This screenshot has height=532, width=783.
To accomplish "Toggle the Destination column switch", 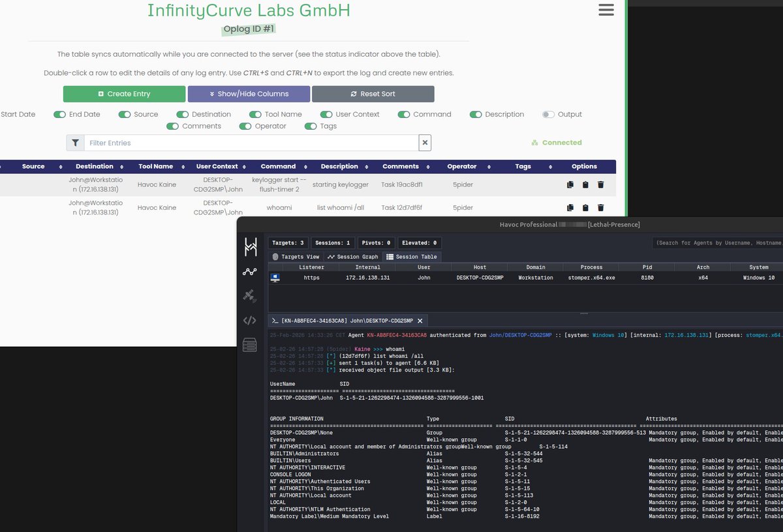I will [183, 115].
